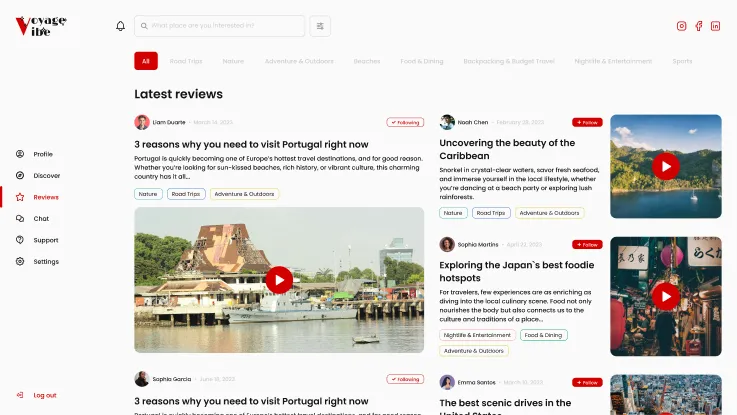Visit the Facebook social icon
Screen dimensions: 737x415
[x=699, y=26]
